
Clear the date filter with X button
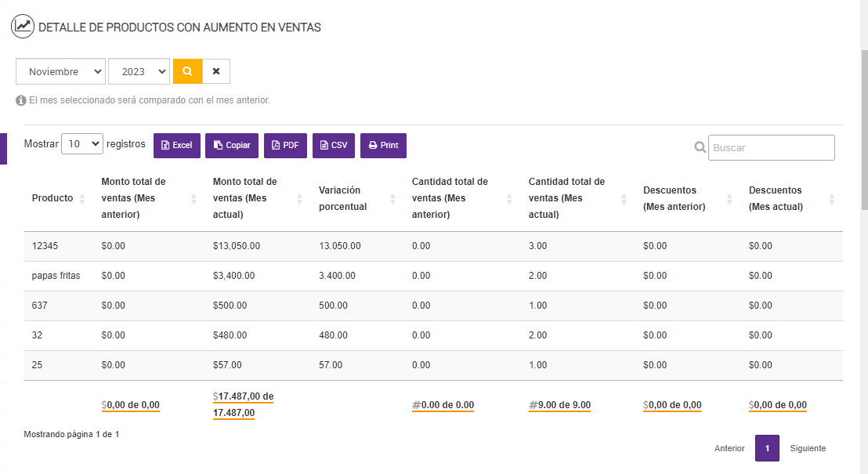pyautogui.click(x=216, y=71)
